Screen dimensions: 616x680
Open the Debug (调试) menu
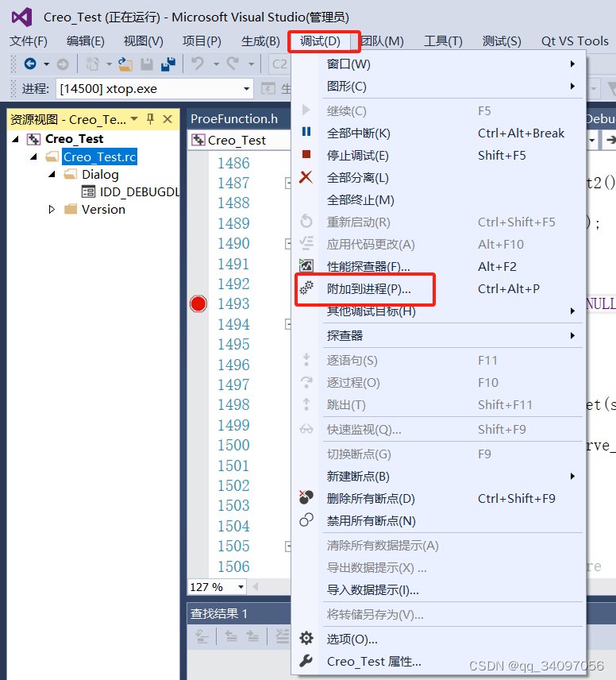click(321, 41)
